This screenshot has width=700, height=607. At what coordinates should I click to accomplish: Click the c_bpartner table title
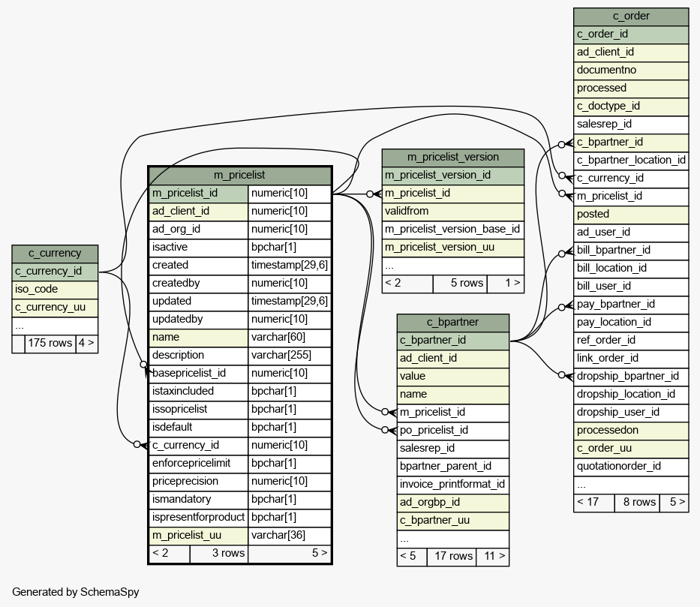(x=452, y=322)
